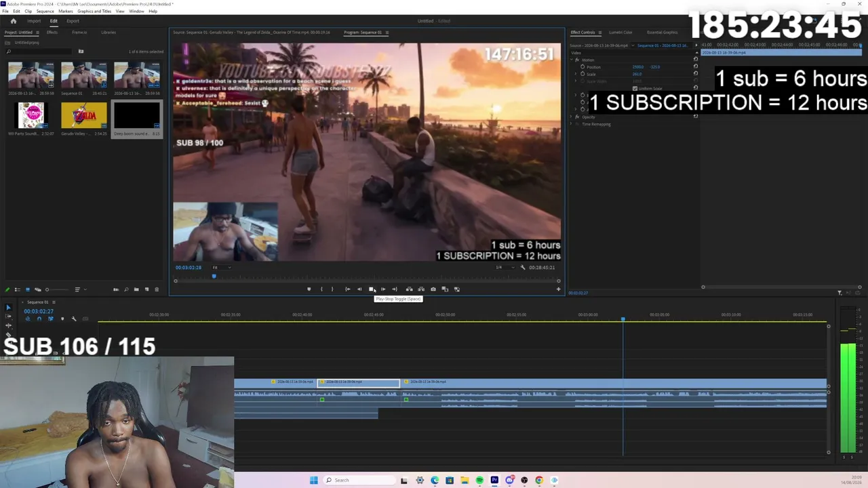Viewport: 868px width, 488px height.
Task: Export a frame with the camera icon
Action: [x=433, y=289]
